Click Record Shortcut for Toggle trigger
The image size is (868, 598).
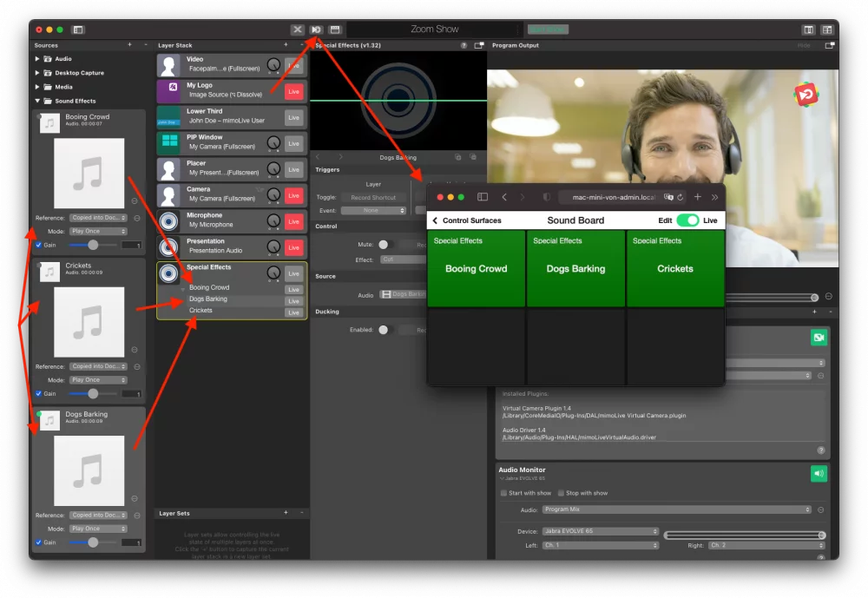373,198
